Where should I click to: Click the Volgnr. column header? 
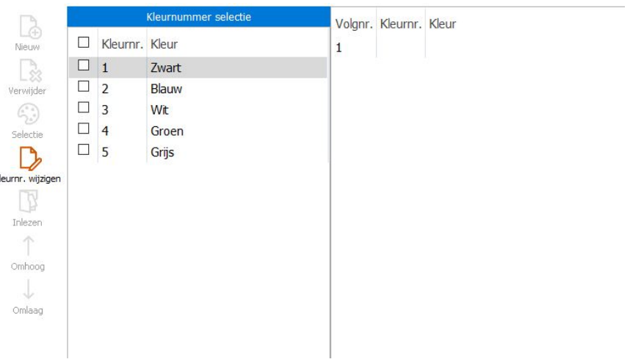tap(353, 24)
